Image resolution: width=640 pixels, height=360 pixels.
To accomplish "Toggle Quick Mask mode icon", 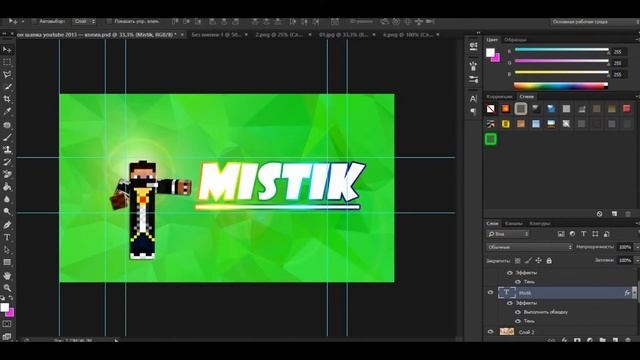I will coord(7,324).
